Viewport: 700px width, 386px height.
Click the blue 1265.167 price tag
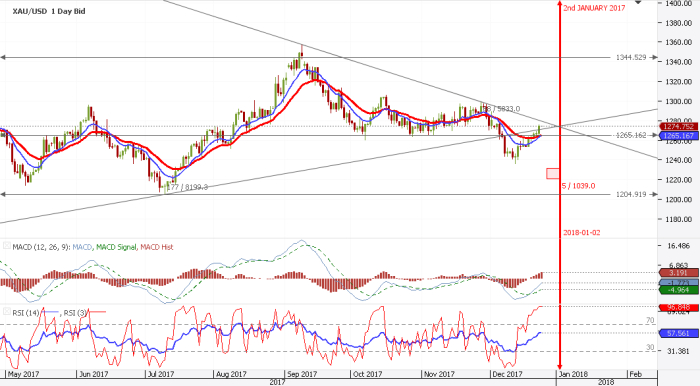(x=678, y=136)
